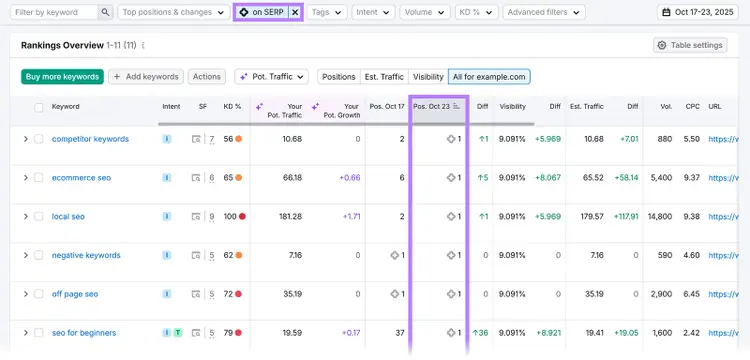Click intent badge I for ecommerce seo

pos(166,178)
